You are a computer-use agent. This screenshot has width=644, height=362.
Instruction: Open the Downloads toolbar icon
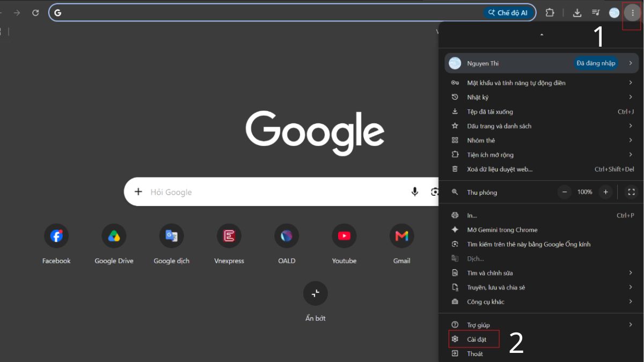pos(577,12)
